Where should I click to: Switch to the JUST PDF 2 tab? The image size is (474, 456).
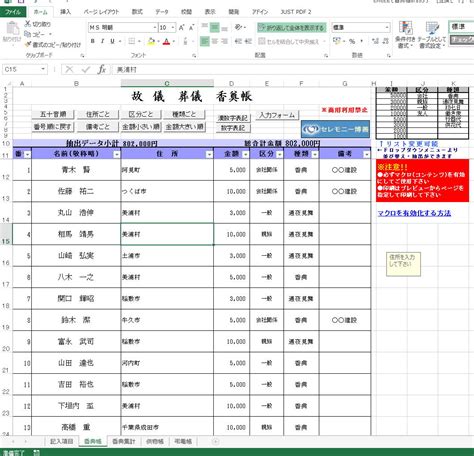(x=296, y=12)
